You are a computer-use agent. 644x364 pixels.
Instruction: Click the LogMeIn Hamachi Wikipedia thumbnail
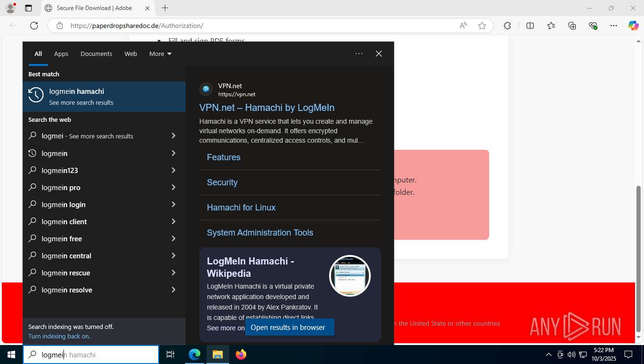[350, 276]
